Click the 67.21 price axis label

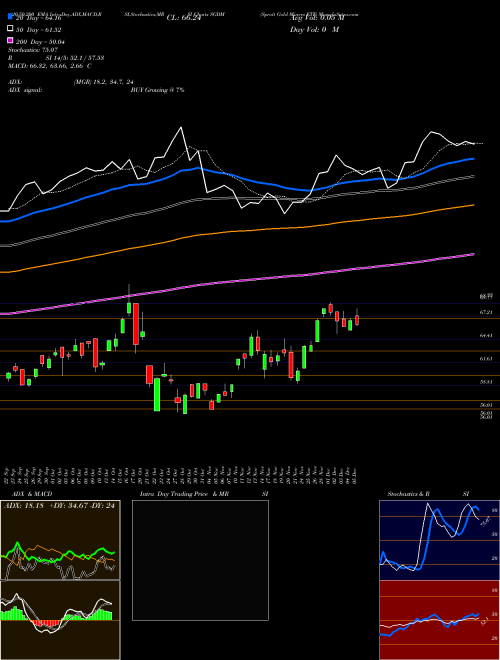(486, 312)
